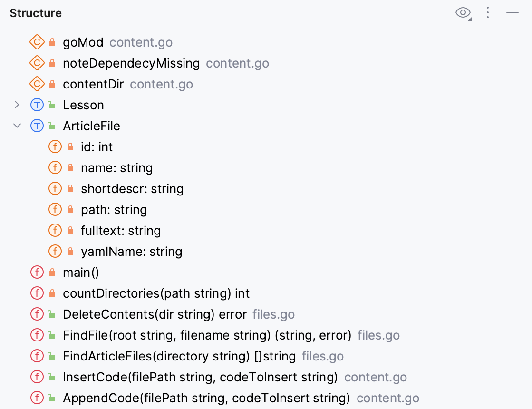The height and width of the screenshot is (409, 532).
Task: Click the field icon beside yamlName
Action: click(55, 251)
